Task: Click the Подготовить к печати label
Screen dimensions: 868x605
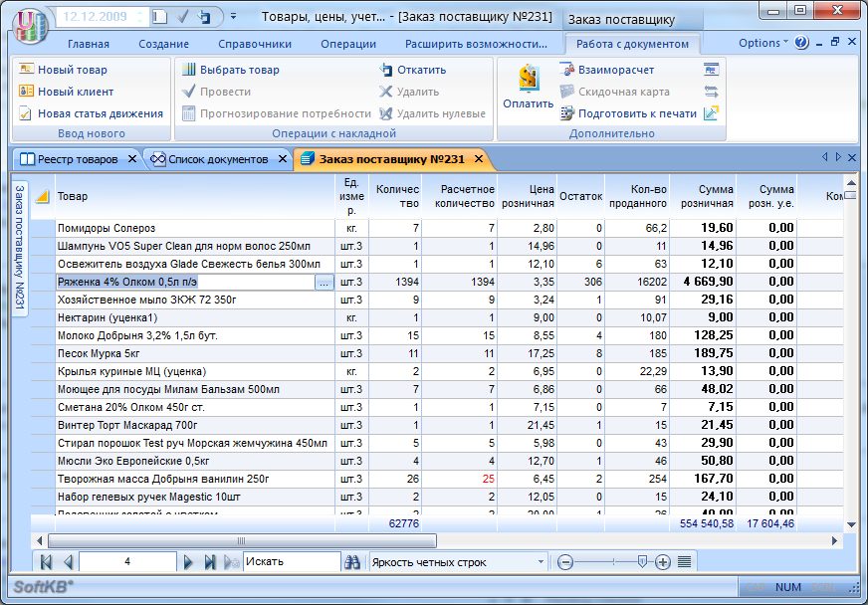Action: pyautogui.click(x=638, y=113)
